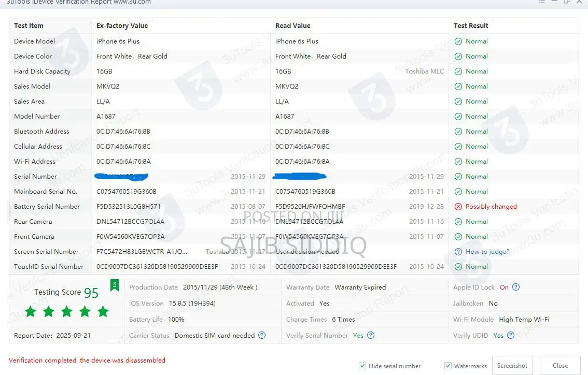Screen dimensions: 588x375
Task: Click the question icon beside How to judge
Action: click(458, 252)
